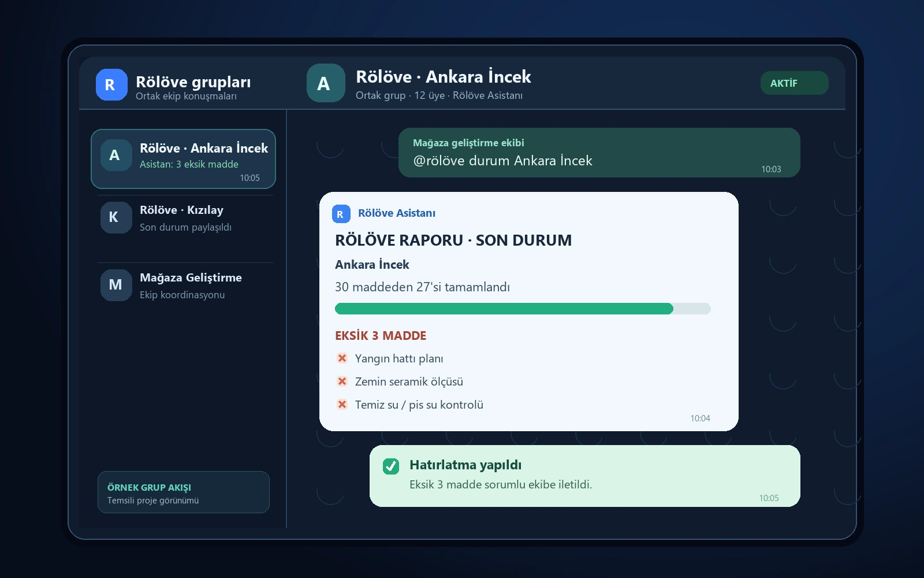Click the blue R logo of Rölöve grupları
924x578 pixels.
(111, 84)
